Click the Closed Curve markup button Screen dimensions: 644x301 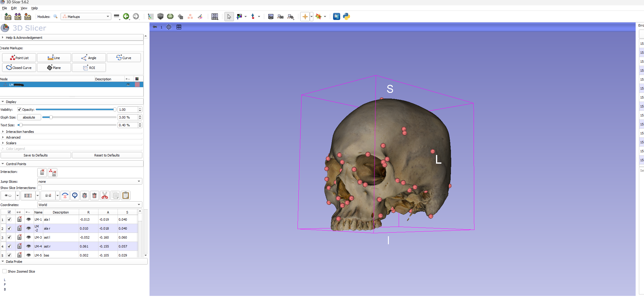[x=19, y=68]
